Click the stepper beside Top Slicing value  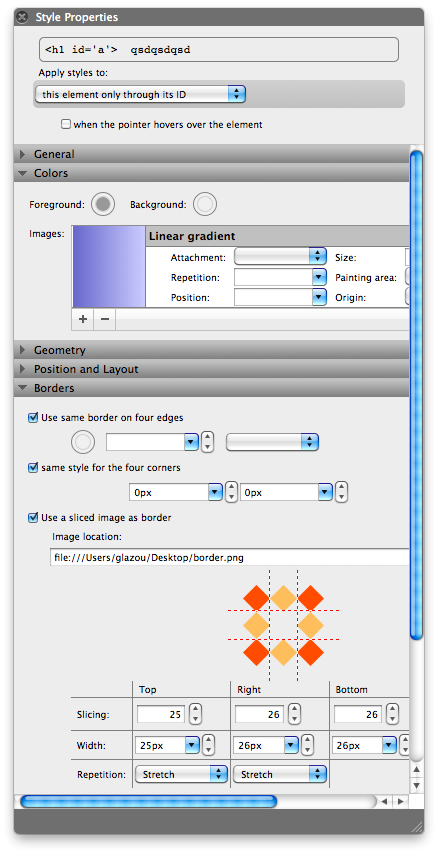[x=195, y=714]
